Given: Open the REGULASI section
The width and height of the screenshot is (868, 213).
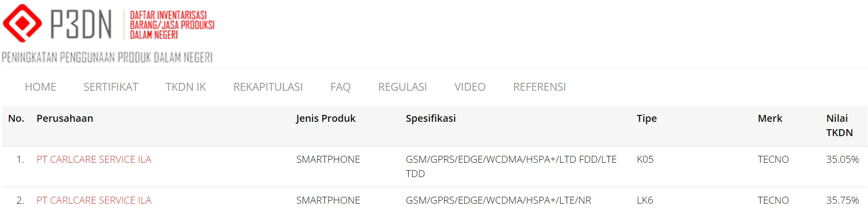Looking at the screenshot, I should click(x=402, y=87).
